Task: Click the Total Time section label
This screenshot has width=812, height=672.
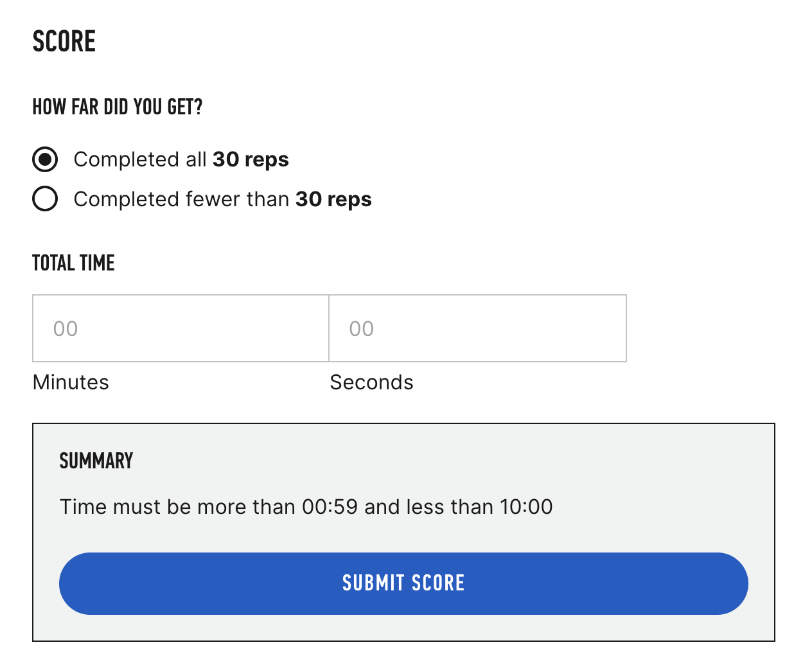Action: pyautogui.click(x=73, y=263)
